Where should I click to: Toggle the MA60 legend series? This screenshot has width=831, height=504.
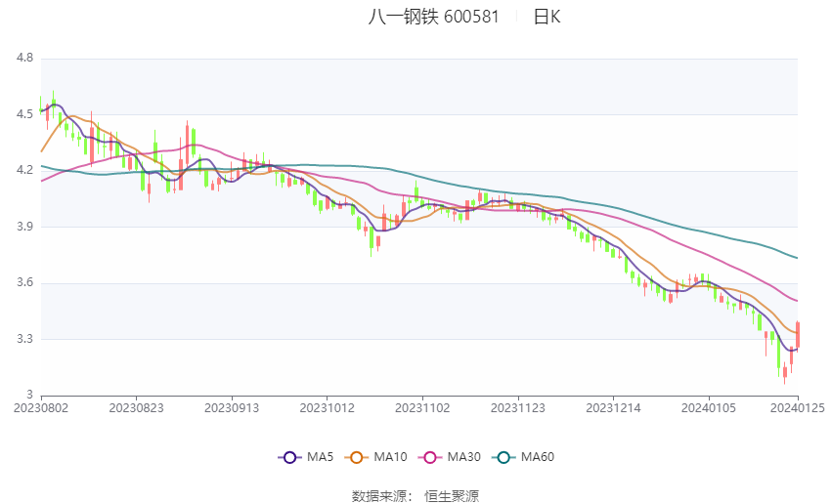[523, 457]
